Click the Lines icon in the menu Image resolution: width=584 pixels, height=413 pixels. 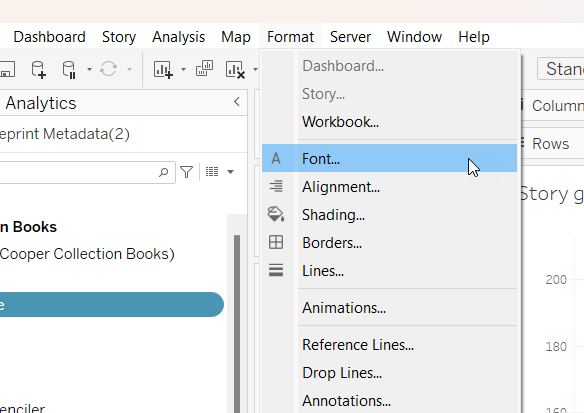coord(276,270)
